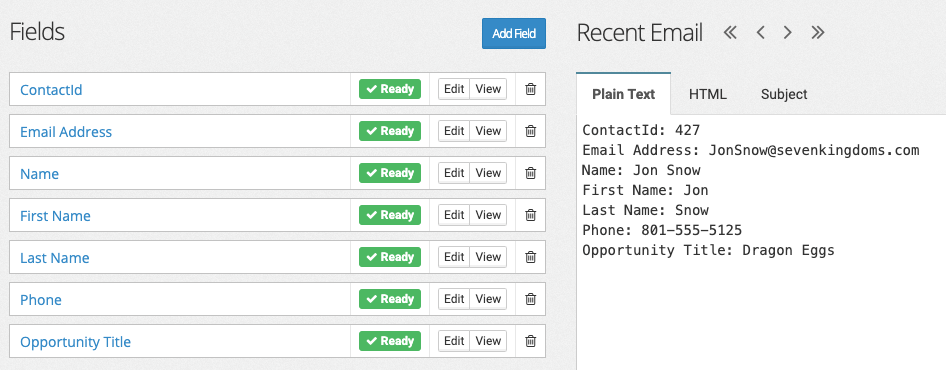Open the ContactId field link
Viewport: 946px width, 370px height.
(51, 90)
